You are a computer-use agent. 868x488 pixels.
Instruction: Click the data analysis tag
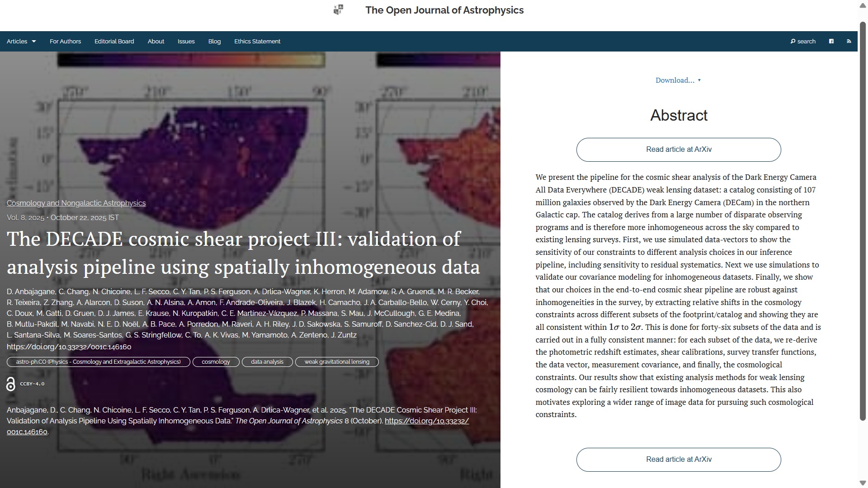[x=267, y=362]
